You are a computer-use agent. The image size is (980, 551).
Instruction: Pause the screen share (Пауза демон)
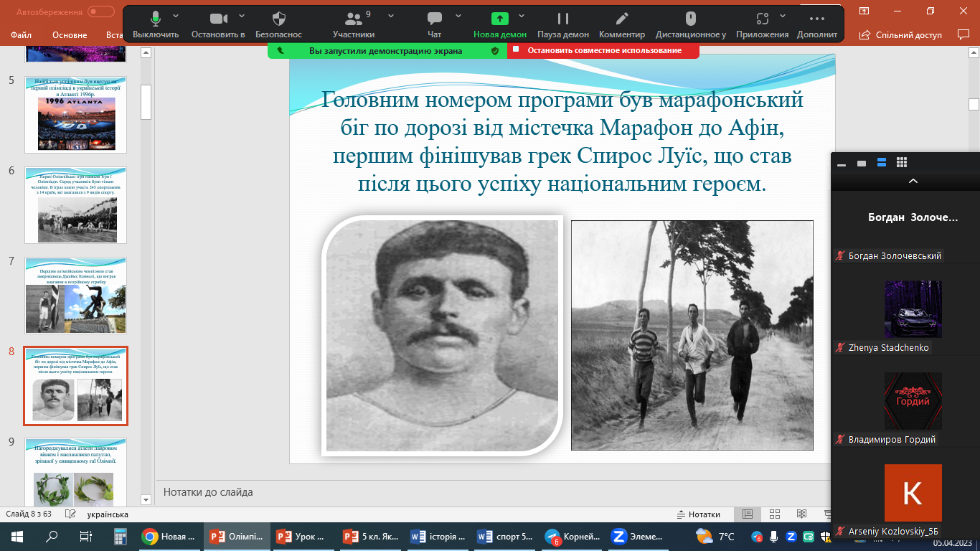click(563, 25)
